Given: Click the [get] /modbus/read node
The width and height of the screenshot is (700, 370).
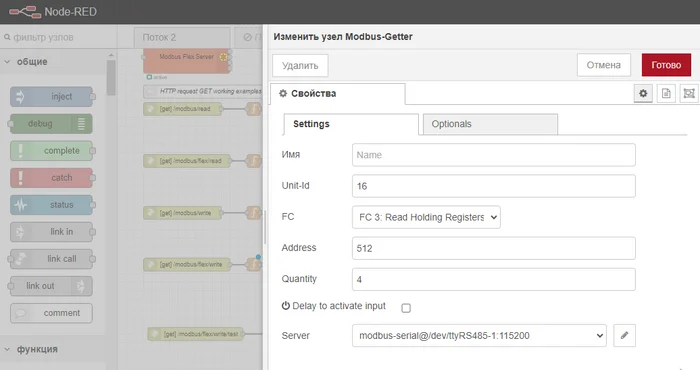Looking at the screenshot, I should click(183, 109).
